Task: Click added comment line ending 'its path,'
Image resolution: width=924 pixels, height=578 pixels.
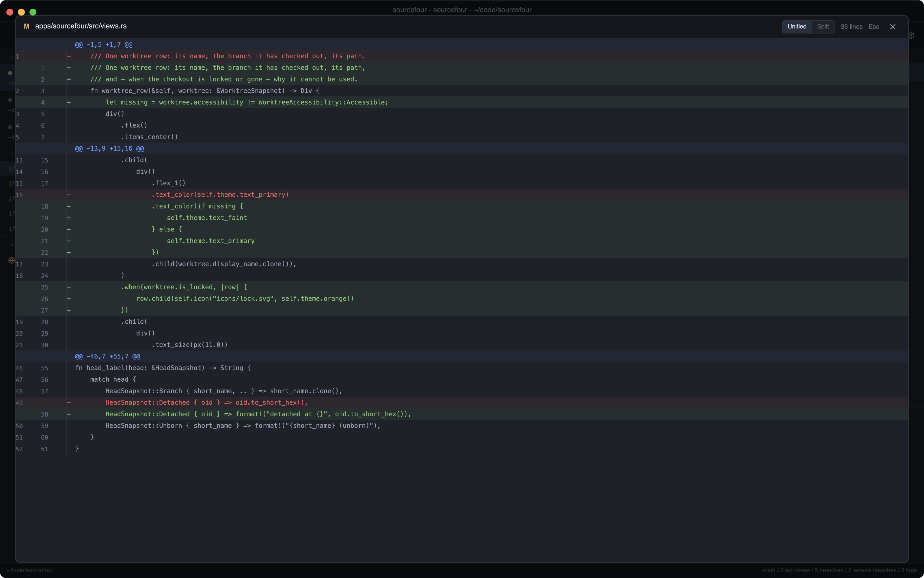Action: (462, 68)
